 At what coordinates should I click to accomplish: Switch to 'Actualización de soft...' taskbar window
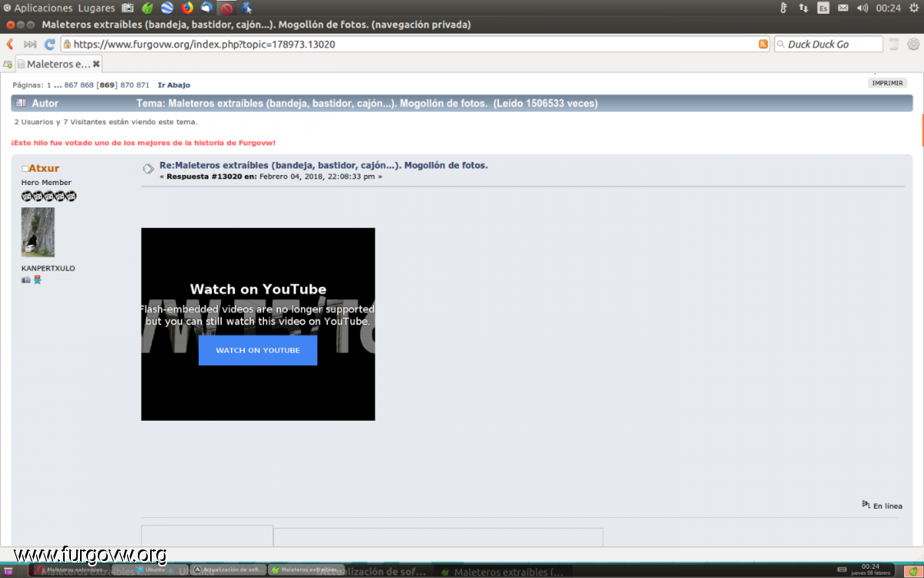coord(229,570)
